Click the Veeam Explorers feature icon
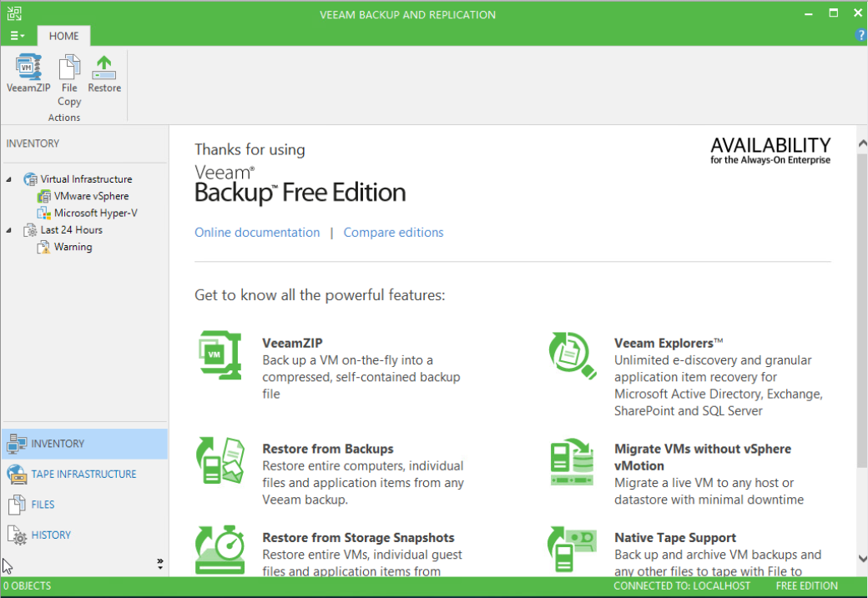This screenshot has width=868, height=598. (x=573, y=355)
